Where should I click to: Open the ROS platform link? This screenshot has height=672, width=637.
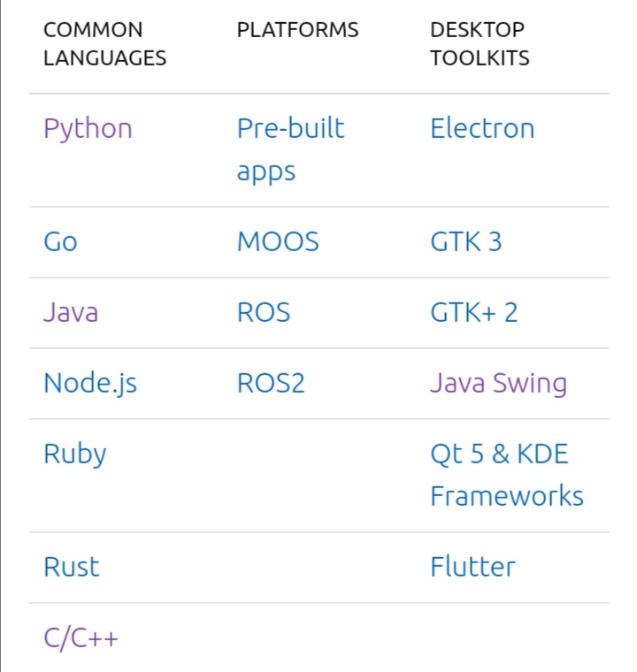click(x=264, y=313)
